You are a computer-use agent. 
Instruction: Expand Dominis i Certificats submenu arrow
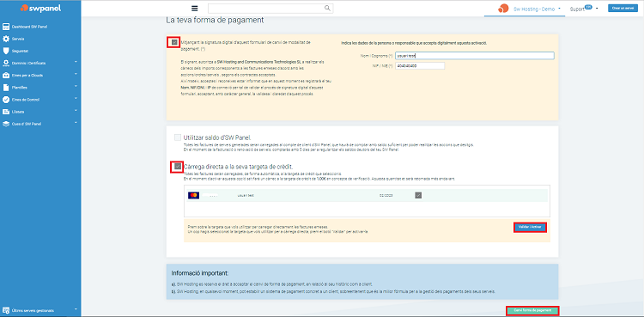click(76, 62)
